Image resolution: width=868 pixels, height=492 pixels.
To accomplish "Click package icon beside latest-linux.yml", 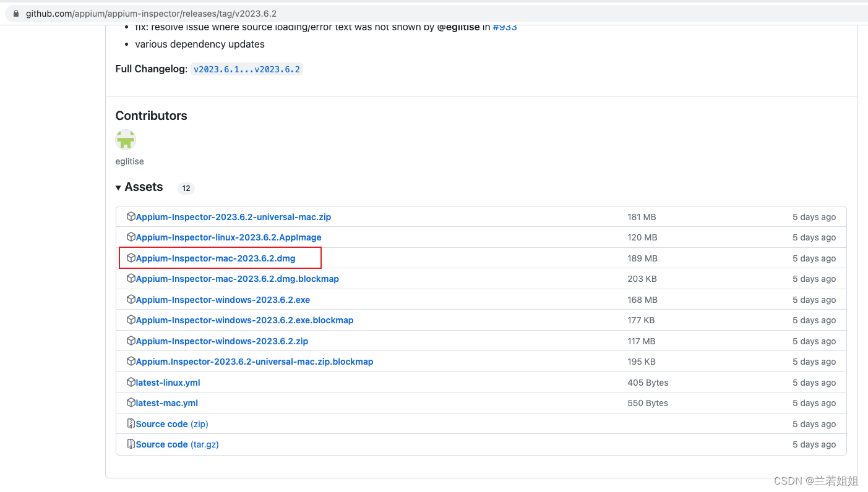I will pyautogui.click(x=131, y=382).
